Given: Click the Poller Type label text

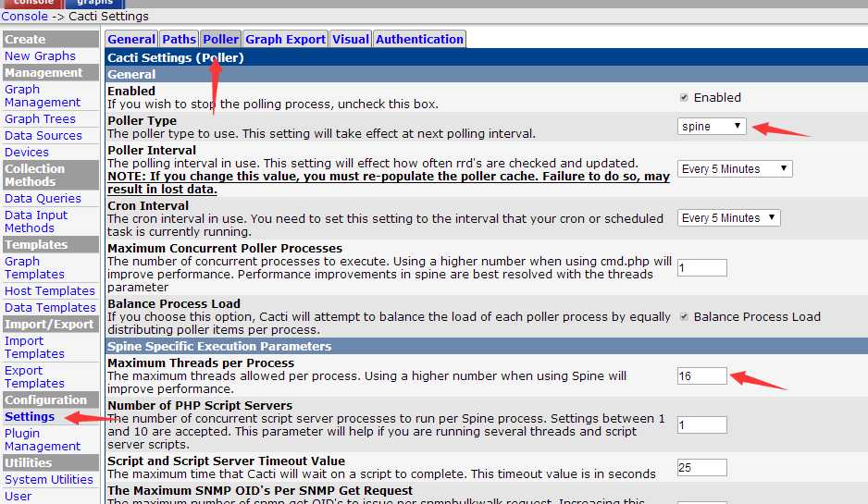Looking at the screenshot, I should click(142, 120).
